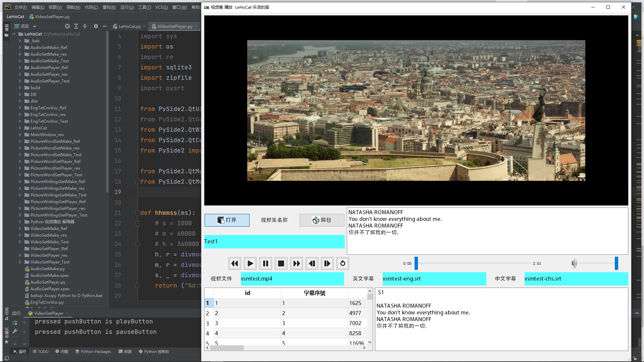
Task: Click the 打开 (open) button
Action: [227, 220]
